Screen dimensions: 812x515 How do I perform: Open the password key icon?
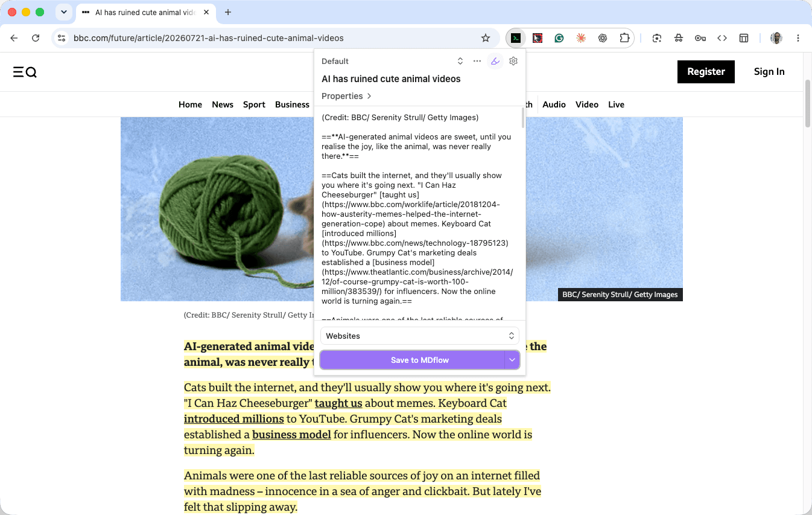[x=700, y=38]
